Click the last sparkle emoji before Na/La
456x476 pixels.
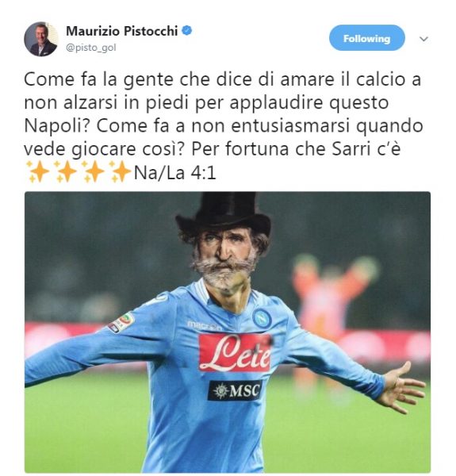(x=120, y=171)
